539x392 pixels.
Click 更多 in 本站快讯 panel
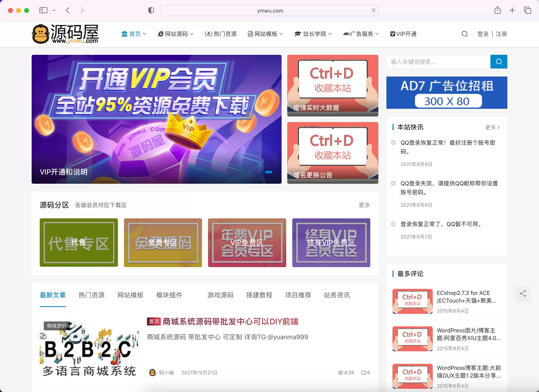pyautogui.click(x=492, y=128)
